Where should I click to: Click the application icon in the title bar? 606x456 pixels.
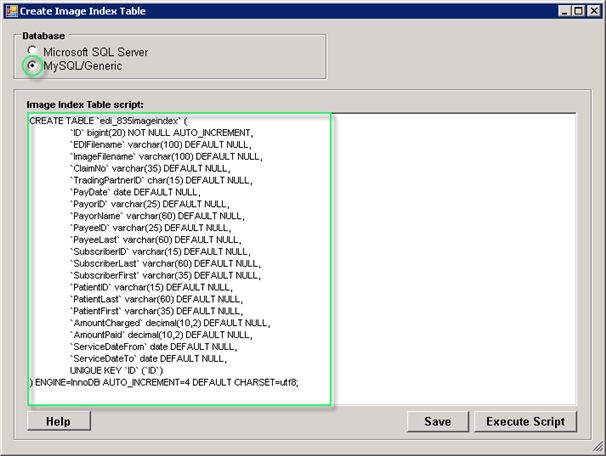[11, 11]
